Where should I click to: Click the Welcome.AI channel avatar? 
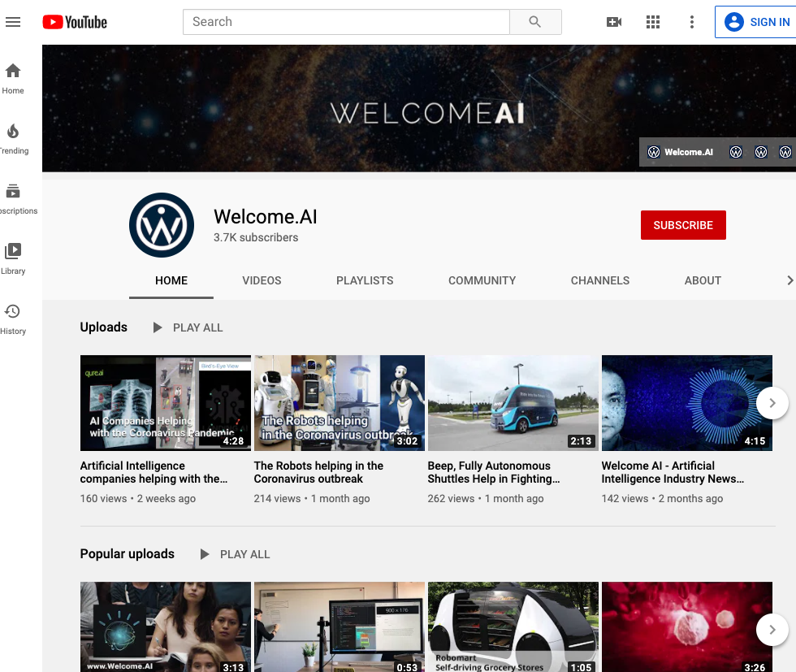(162, 225)
